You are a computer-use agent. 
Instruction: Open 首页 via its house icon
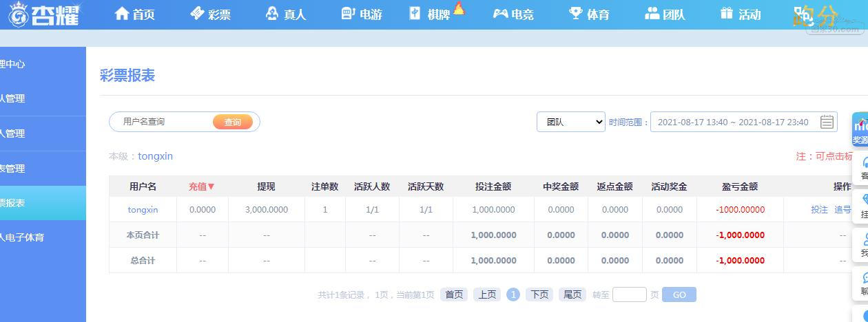[x=122, y=14]
